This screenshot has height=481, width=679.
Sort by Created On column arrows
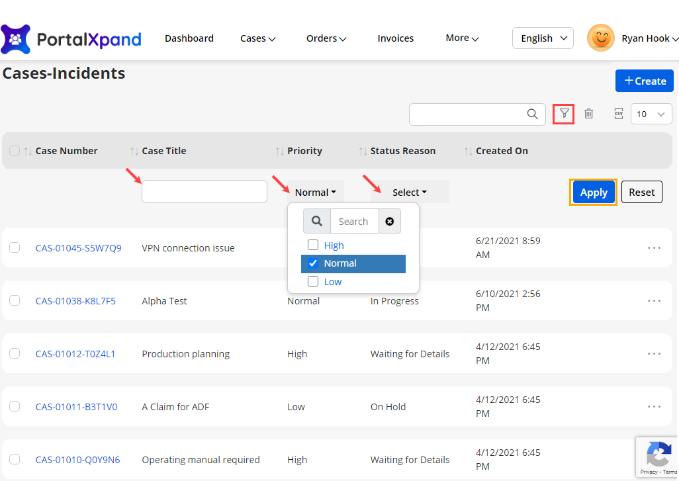tap(468, 151)
